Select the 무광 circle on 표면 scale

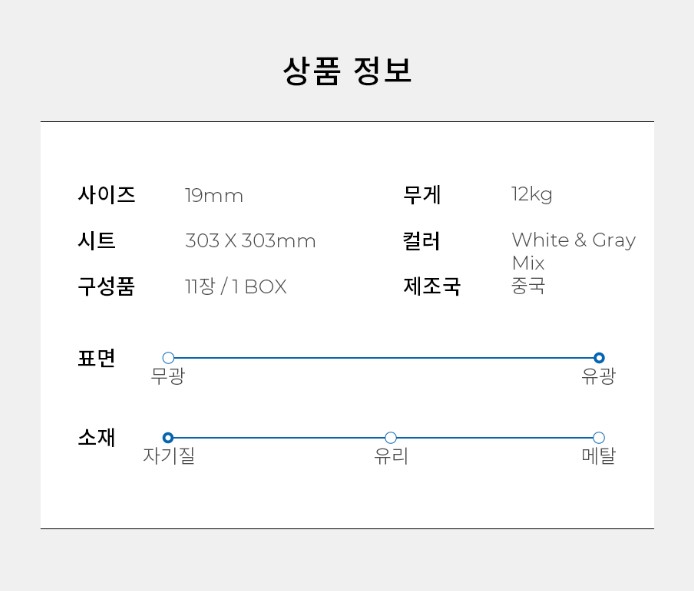tap(168, 358)
